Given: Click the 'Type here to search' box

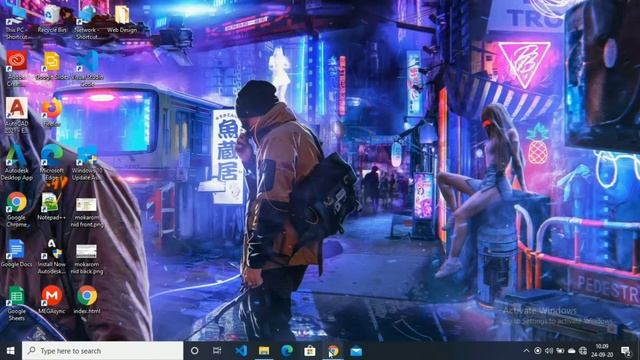Looking at the screenshot, I should click(102, 351).
